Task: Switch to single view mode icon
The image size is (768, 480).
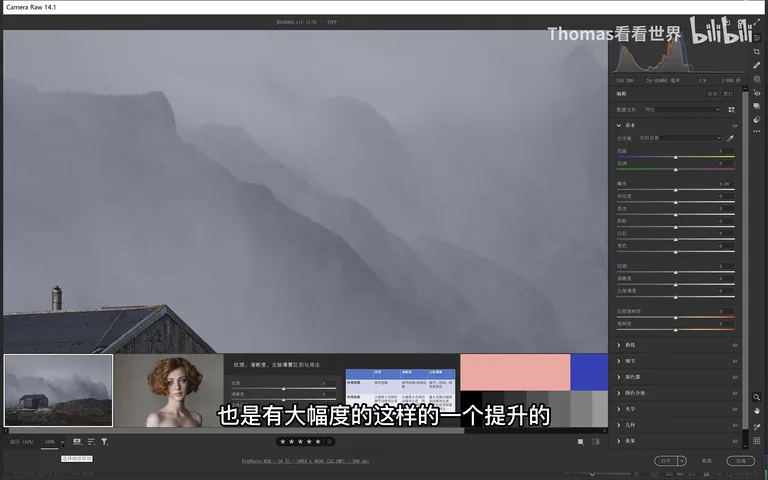Action: tap(580, 442)
